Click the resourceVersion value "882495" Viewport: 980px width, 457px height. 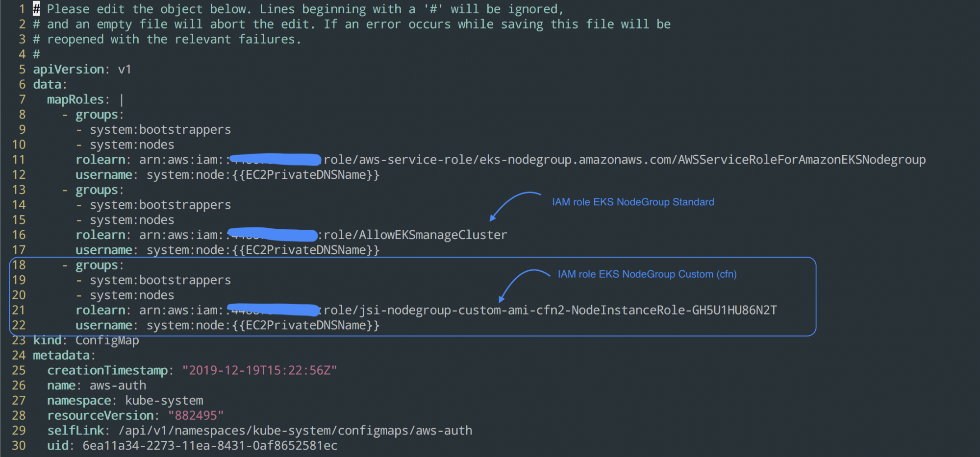point(196,416)
